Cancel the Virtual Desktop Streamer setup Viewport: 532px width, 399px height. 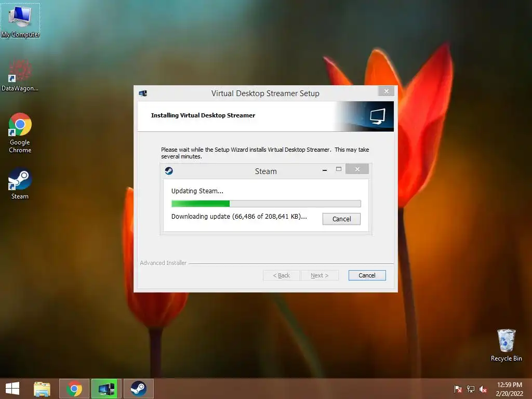367,275
